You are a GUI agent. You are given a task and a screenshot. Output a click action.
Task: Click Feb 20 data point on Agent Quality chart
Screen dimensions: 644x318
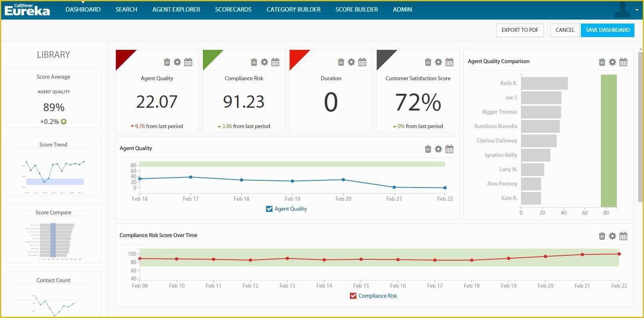point(343,180)
